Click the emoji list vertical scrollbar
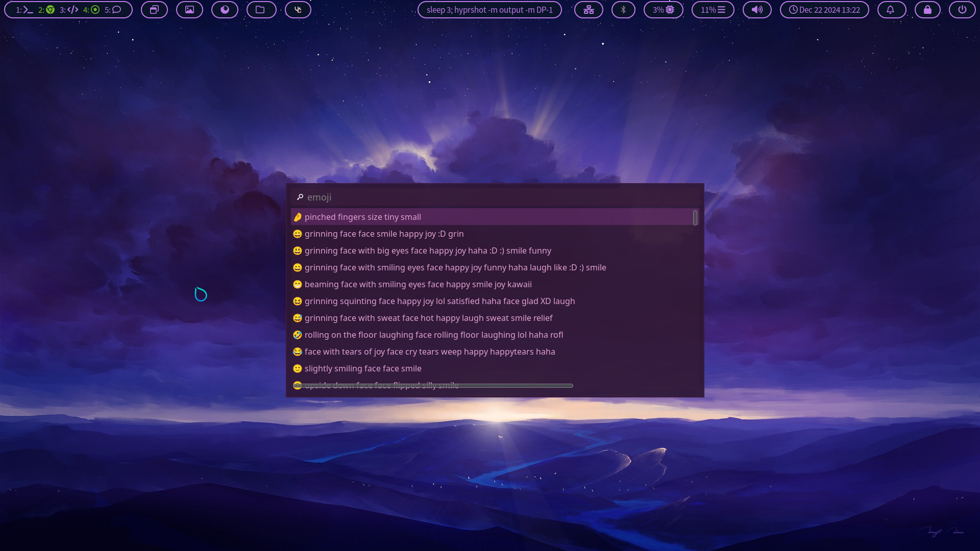 (695, 218)
